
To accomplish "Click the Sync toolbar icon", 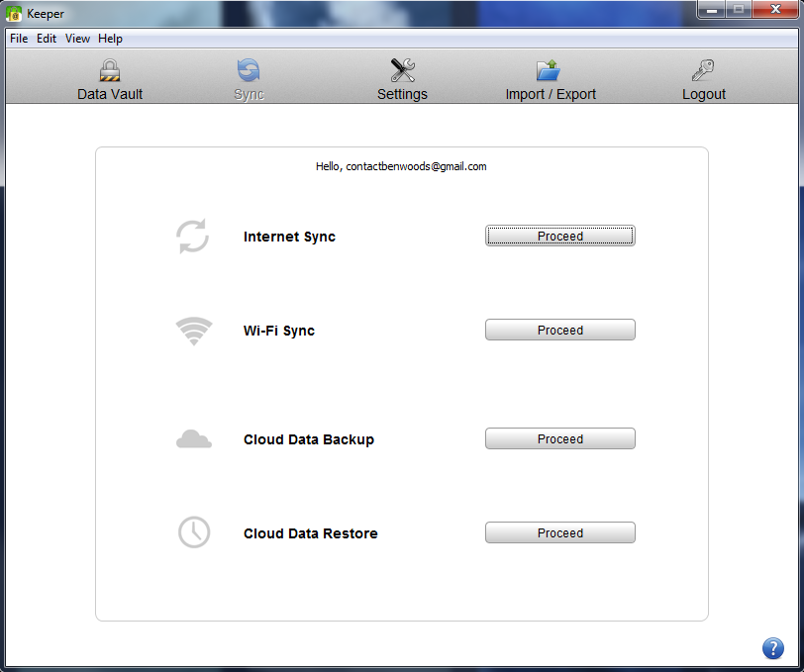I will point(249,70).
